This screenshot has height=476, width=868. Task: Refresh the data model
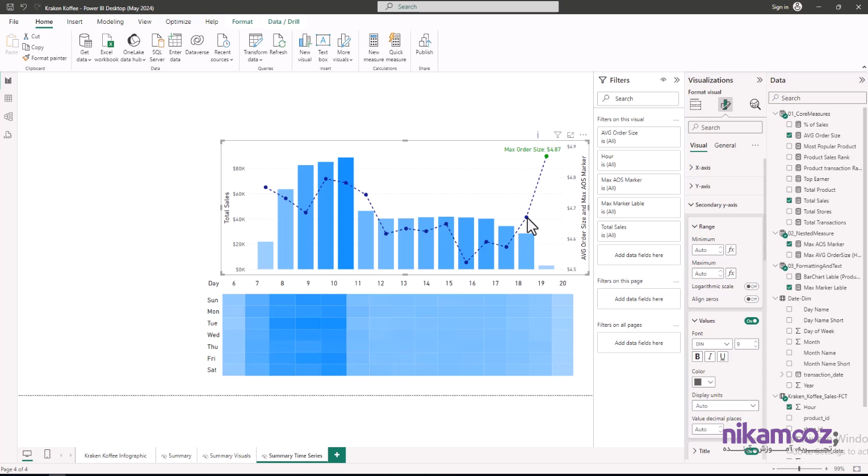coord(278,45)
